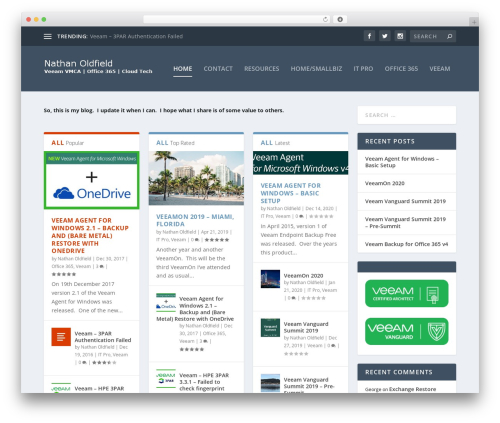500x423 pixels.
Task: Click small OneDrive thumbnail in Top Rated
Action: [166, 303]
